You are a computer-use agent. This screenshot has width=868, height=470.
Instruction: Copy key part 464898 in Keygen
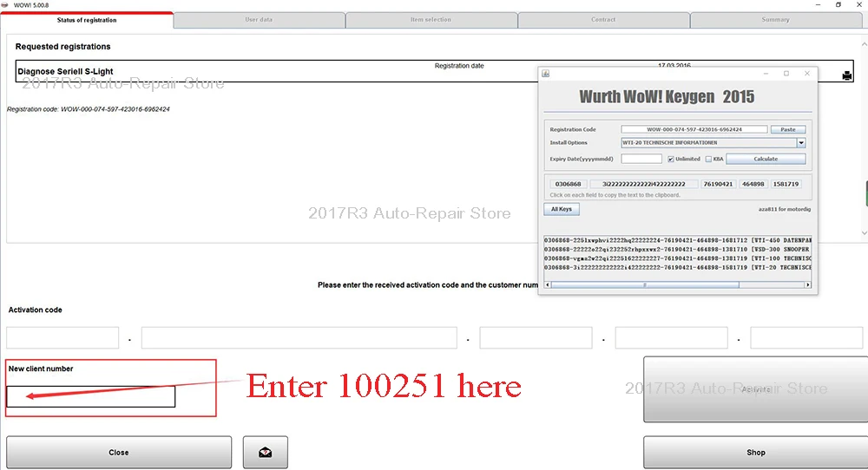tap(753, 184)
